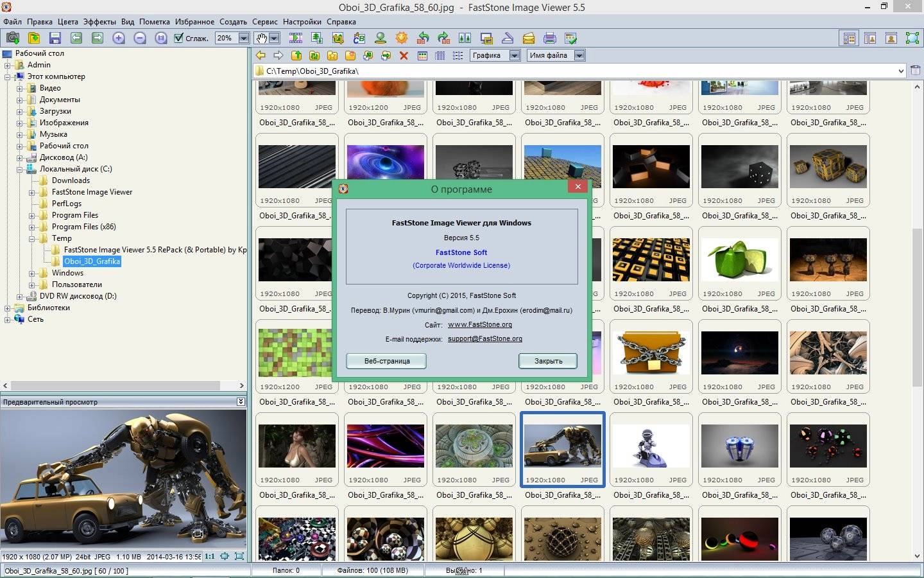Open the Правка menu
Image resolution: width=924 pixels, height=578 pixels.
click(40, 21)
